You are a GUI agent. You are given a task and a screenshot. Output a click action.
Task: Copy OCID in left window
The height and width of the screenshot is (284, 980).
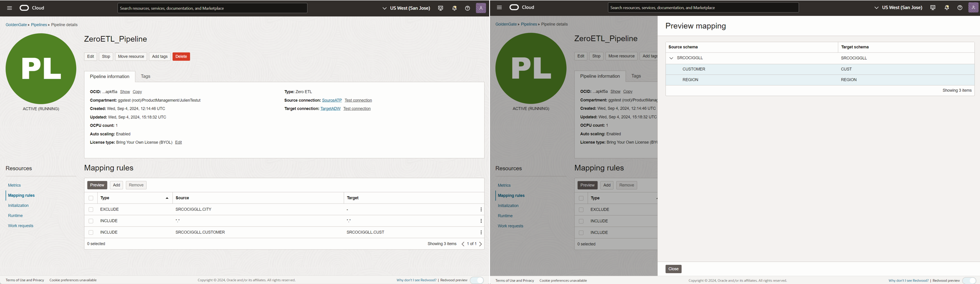click(137, 92)
